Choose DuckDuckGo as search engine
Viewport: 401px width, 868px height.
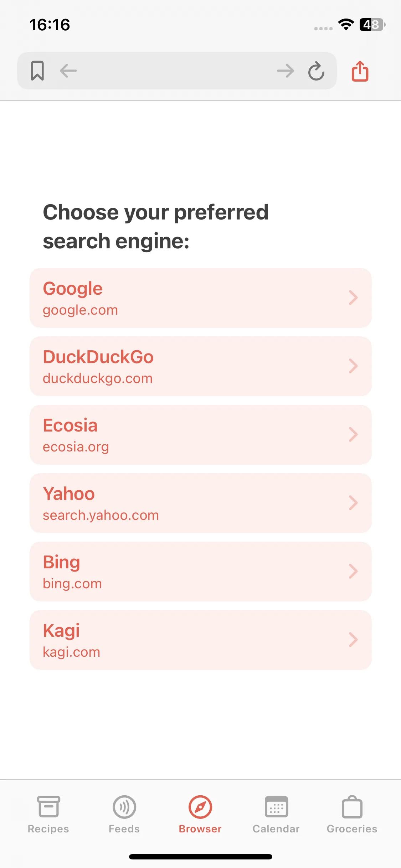(201, 366)
